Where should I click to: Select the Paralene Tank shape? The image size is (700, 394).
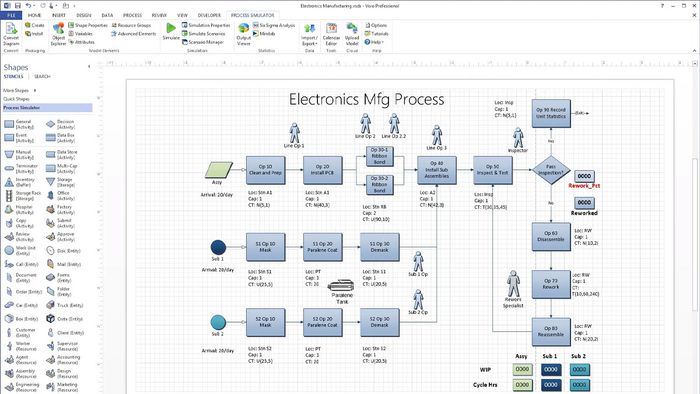coord(341,285)
